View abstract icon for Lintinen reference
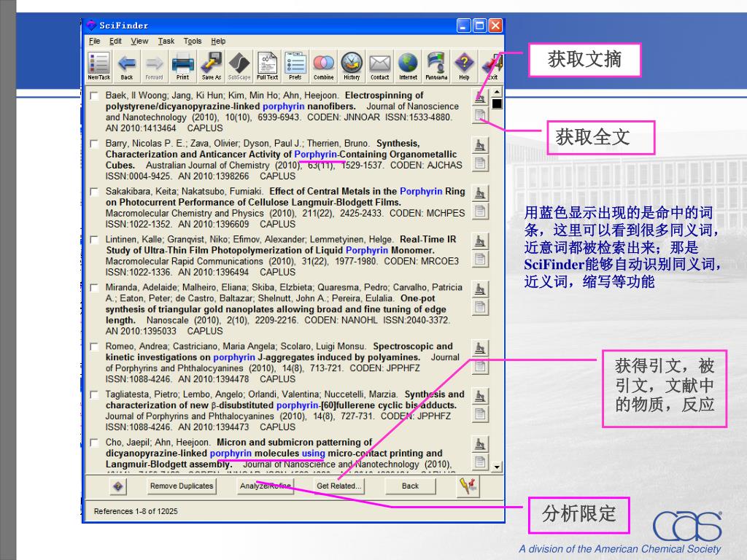This screenshot has width=747, height=560. (x=480, y=241)
